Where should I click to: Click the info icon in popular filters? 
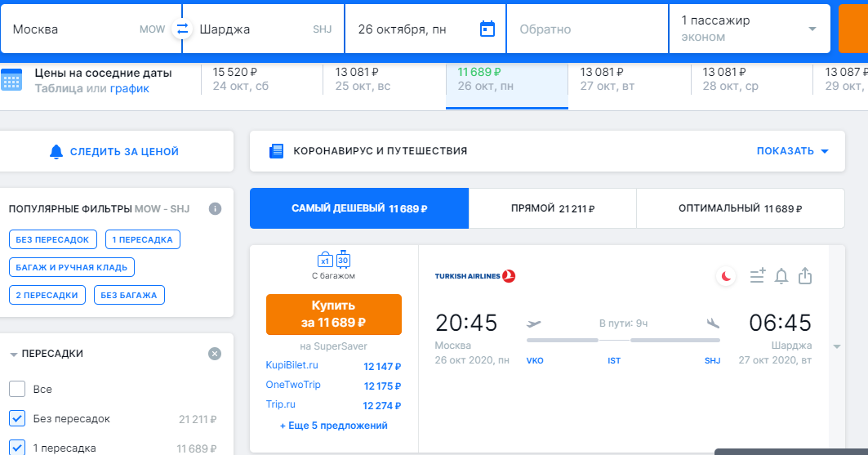point(216,208)
